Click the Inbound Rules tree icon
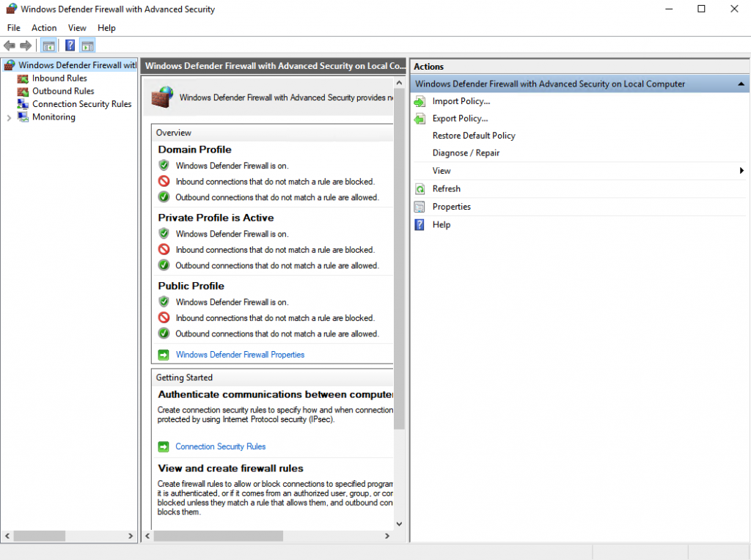This screenshot has width=751, height=560. 23,78
